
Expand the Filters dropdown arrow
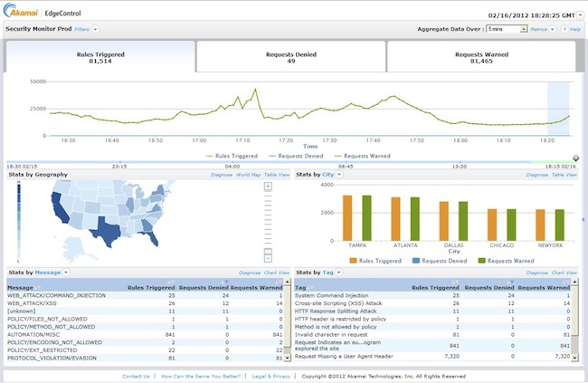94,30
